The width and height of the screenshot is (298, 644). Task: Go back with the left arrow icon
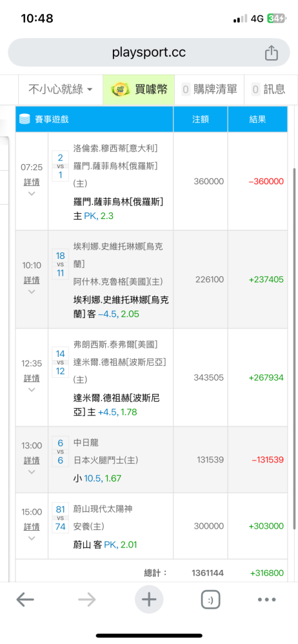click(x=25, y=600)
